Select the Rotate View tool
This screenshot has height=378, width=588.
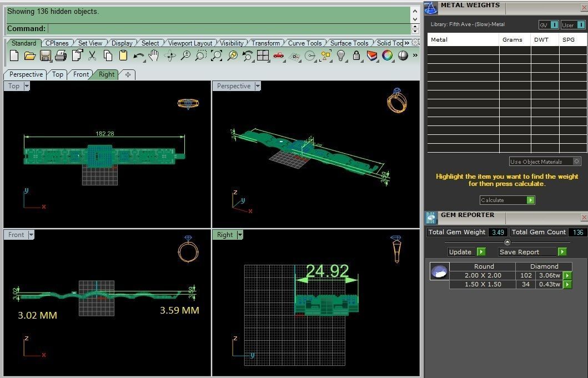(x=170, y=56)
